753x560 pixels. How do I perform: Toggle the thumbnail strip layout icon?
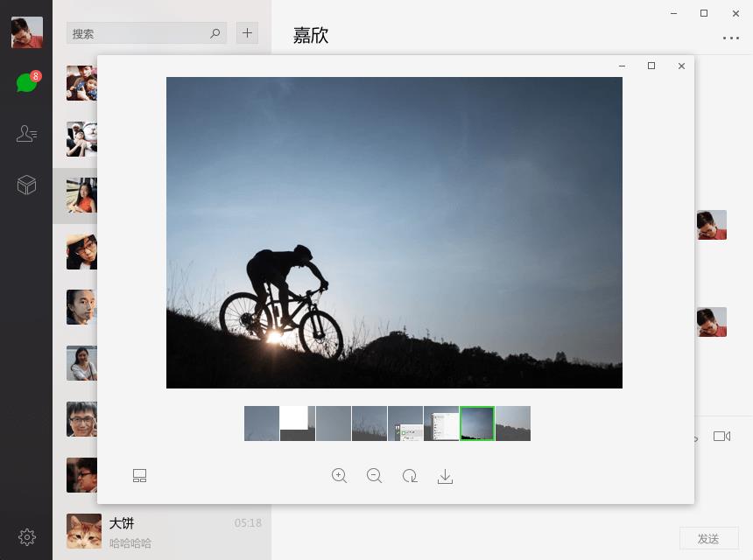pyautogui.click(x=139, y=475)
